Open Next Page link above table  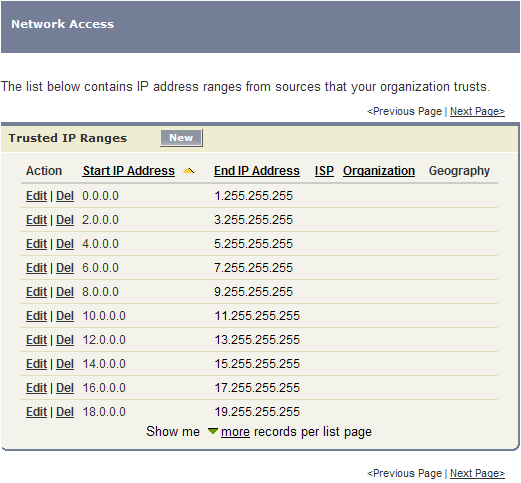[477, 111]
